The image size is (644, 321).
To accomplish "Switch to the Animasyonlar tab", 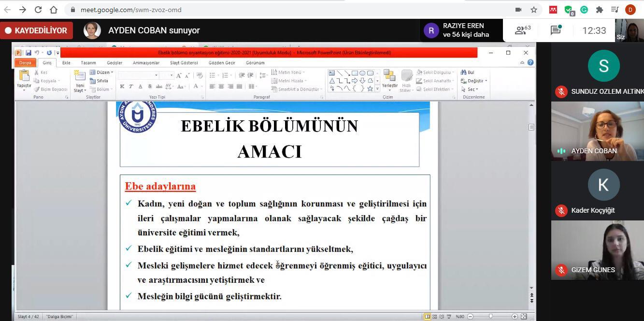I will 146,63.
